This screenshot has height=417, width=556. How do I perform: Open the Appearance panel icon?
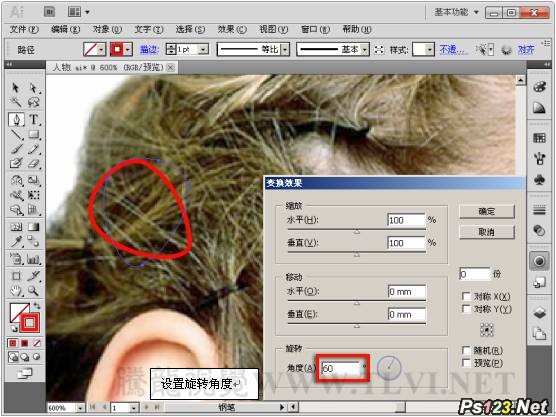(x=539, y=262)
